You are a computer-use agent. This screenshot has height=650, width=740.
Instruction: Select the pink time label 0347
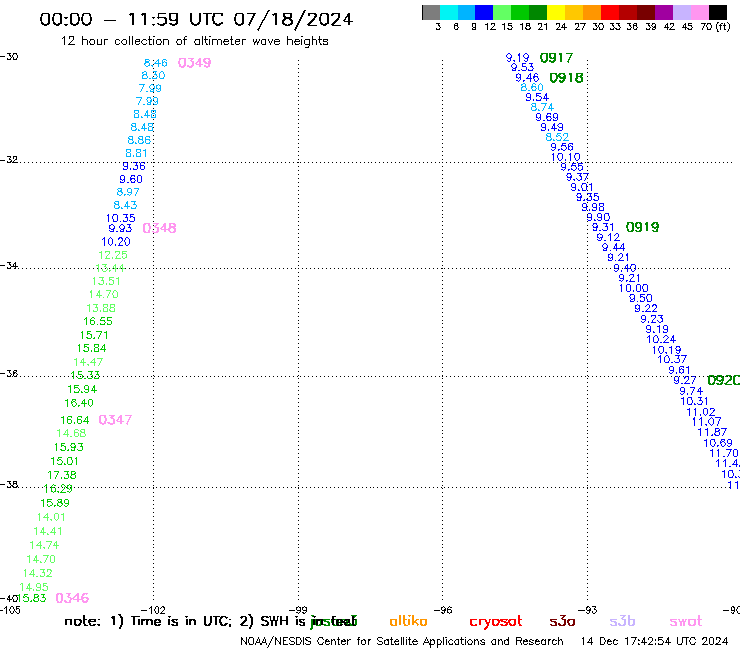click(115, 420)
